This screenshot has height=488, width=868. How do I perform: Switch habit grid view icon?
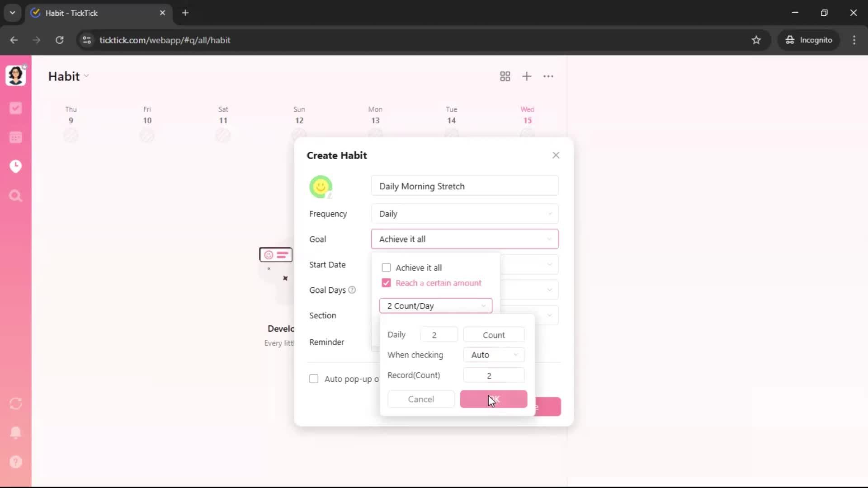pyautogui.click(x=505, y=76)
